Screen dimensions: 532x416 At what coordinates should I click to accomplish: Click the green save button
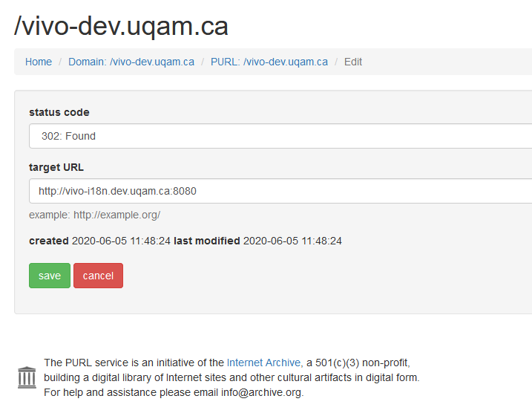(50, 276)
